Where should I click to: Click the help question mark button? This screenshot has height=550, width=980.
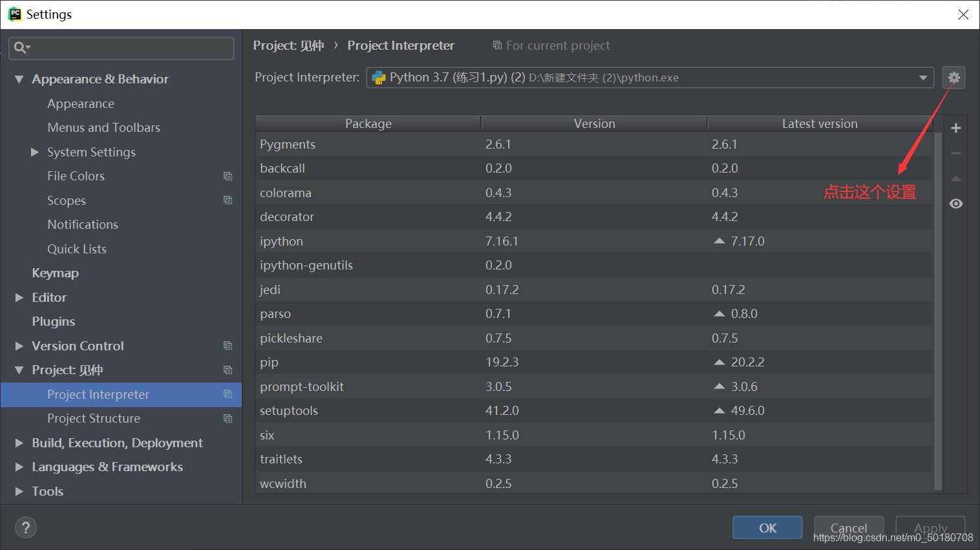click(26, 528)
